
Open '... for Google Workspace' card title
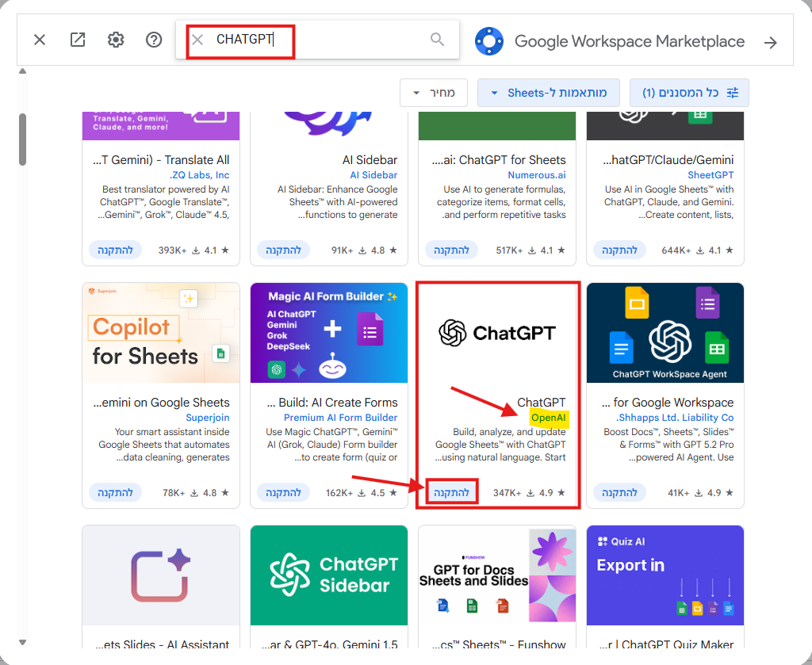668,403
